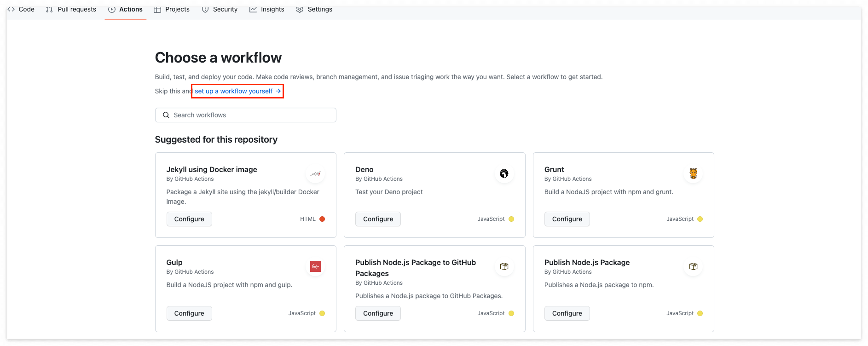This screenshot has width=868, height=346.
Task: Click the Pull requests branch icon
Action: pos(49,9)
